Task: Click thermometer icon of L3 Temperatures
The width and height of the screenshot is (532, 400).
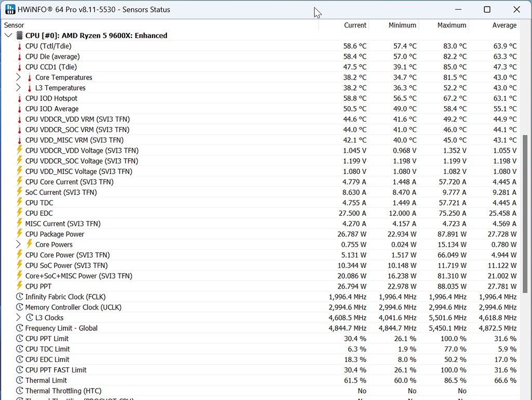Action: [30, 88]
